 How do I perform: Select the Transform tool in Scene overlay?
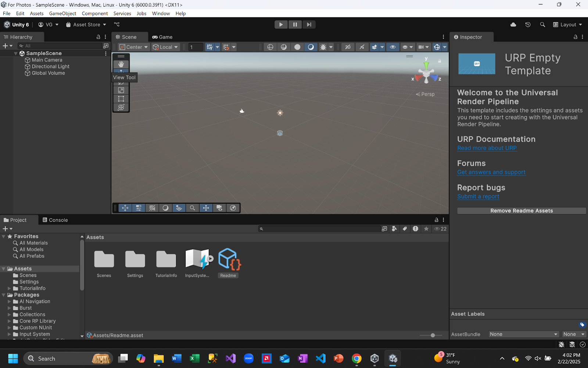(x=121, y=107)
